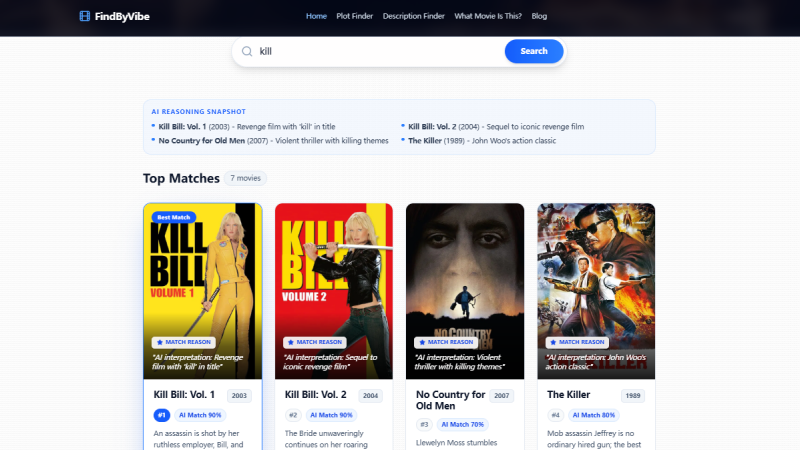Open The Killer poster
800x450 pixels.
point(596,291)
